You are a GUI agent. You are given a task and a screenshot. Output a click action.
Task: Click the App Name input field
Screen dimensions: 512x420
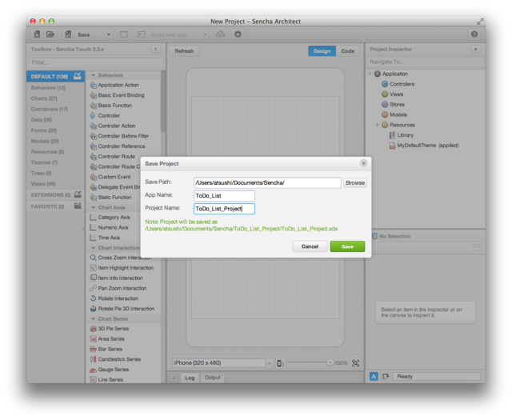coord(224,195)
